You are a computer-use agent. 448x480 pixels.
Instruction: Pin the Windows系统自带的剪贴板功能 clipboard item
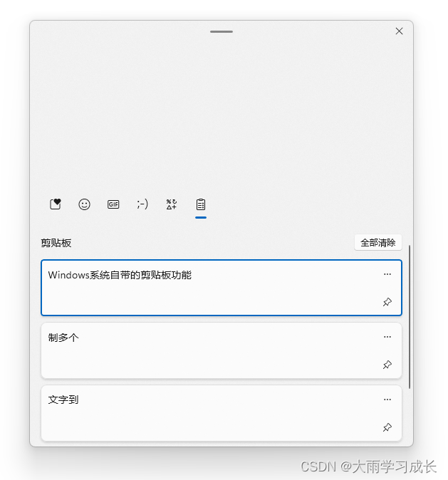(387, 302)
